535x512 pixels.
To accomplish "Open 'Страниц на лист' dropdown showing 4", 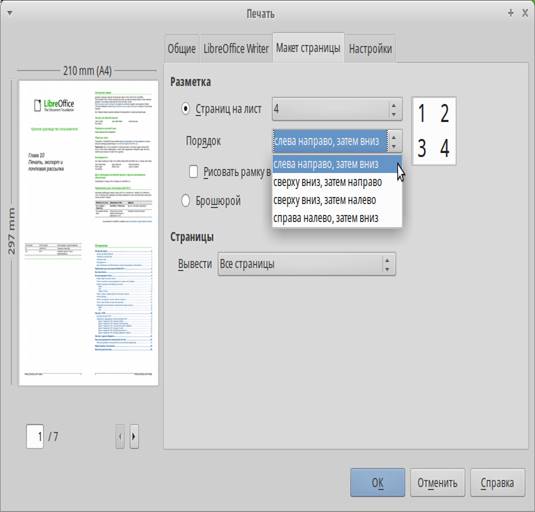I will [337, 109].
